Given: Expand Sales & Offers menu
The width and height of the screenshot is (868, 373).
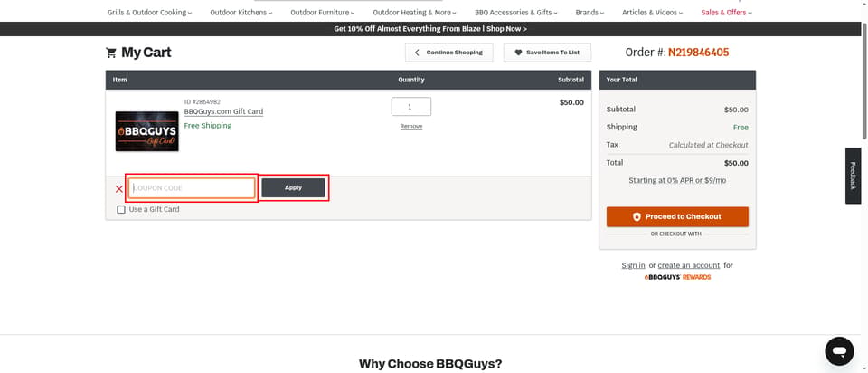Looking at the screenshot, I should [x=726, y=12].
